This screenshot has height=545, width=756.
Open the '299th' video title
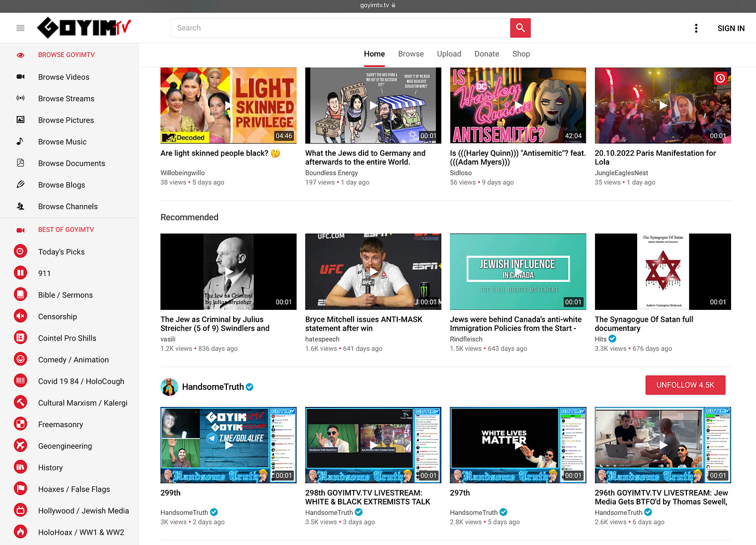tap(170, 493)
